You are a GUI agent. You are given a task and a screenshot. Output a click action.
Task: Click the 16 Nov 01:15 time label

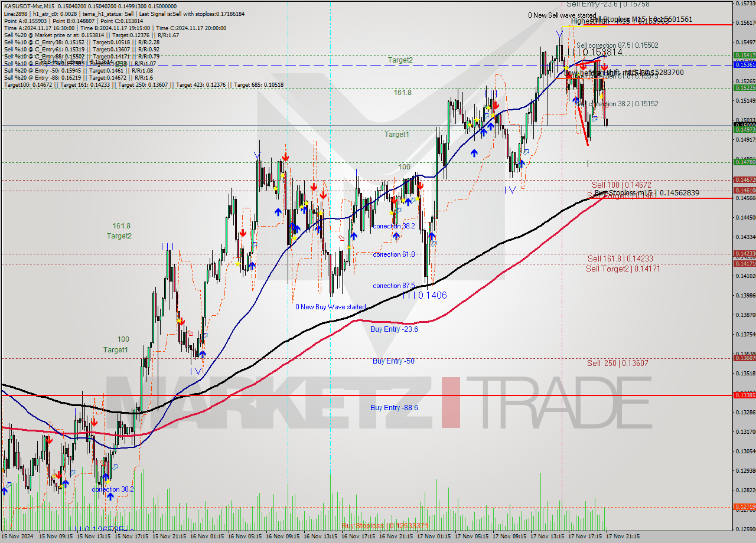[x=207, y=537]
